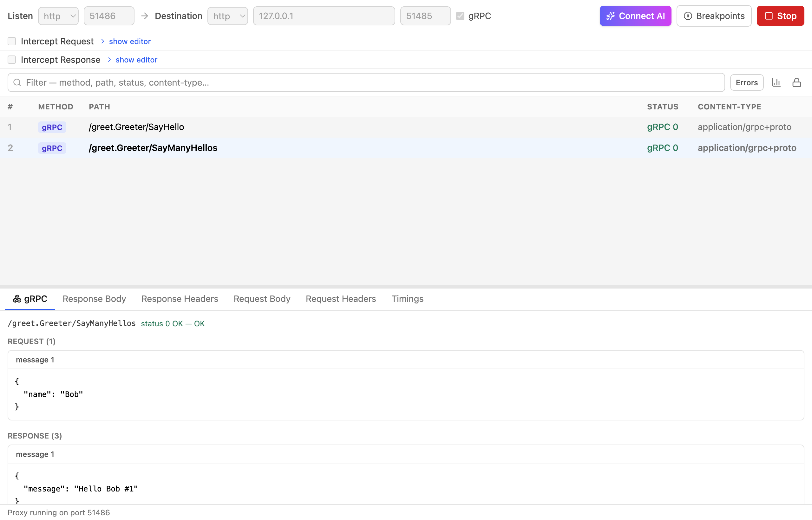Click show editor link for Intercept Request
The height and width of the screenshot is (520, 812).
click(130, 41)
